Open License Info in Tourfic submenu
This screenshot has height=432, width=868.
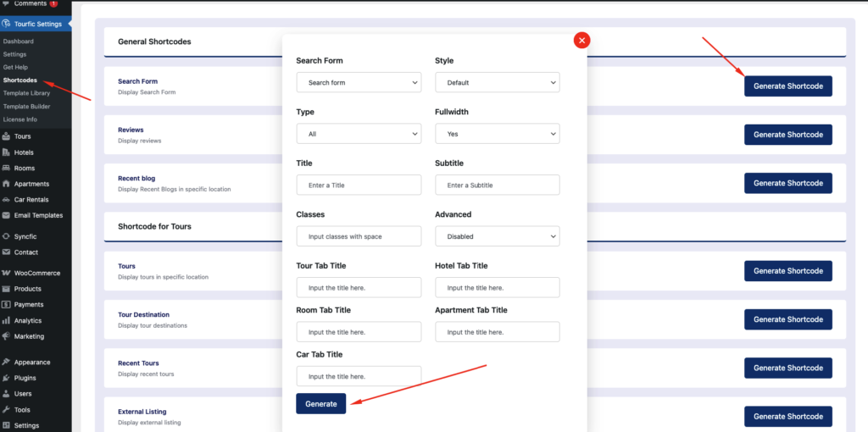tap(20, 119)
